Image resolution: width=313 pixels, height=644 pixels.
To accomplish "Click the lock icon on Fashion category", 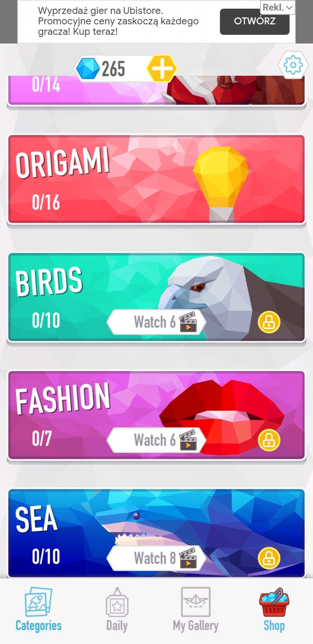I will [269, 440].
